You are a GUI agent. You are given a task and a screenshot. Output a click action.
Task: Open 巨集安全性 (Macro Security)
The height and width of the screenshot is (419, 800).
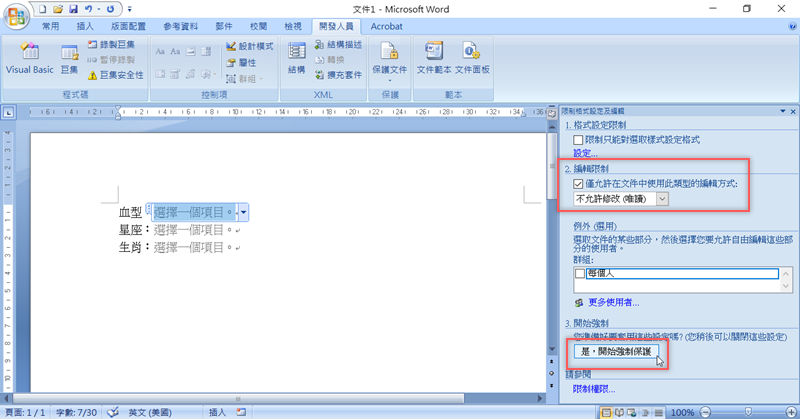(115, 75)
